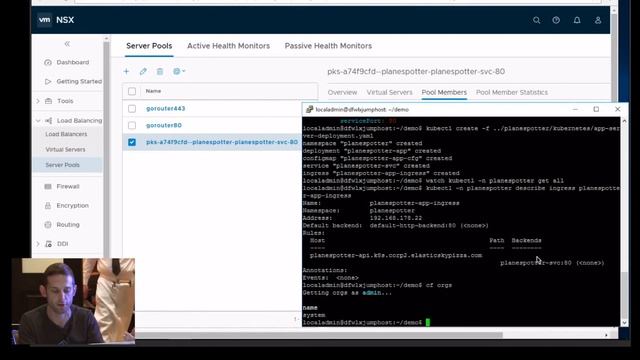Click the pool title heading pks-a74f9cfd planespotter-svc-80
The width and height of the screenshot is (640, 360).
pyautogui.click(x=416, y=71)
